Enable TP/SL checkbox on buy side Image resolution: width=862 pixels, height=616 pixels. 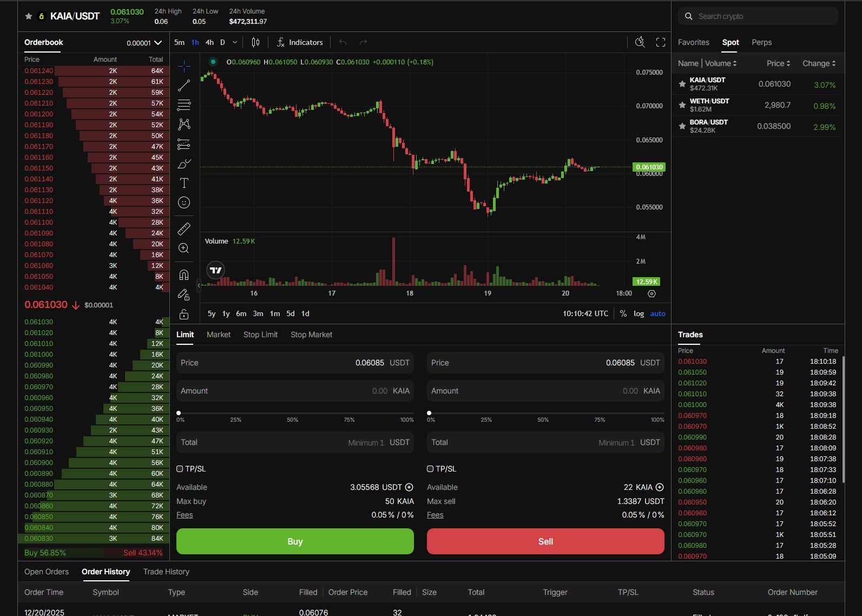pos(180,469)
